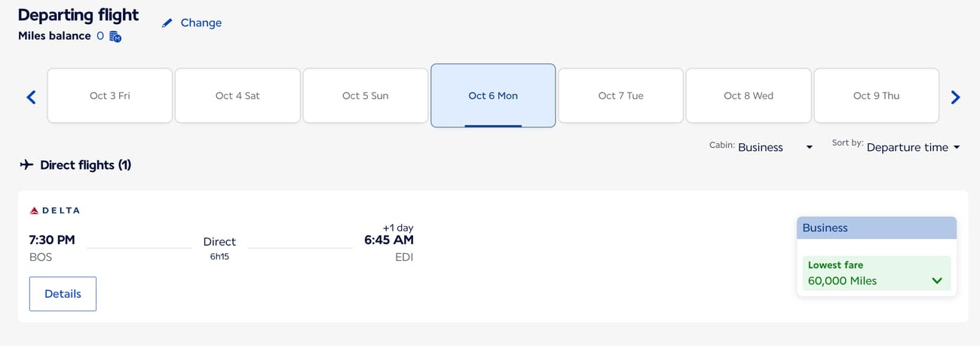The width and height of the screenshot is (980, 346).
Task: Open flight Details button
Action: (63, 294)
